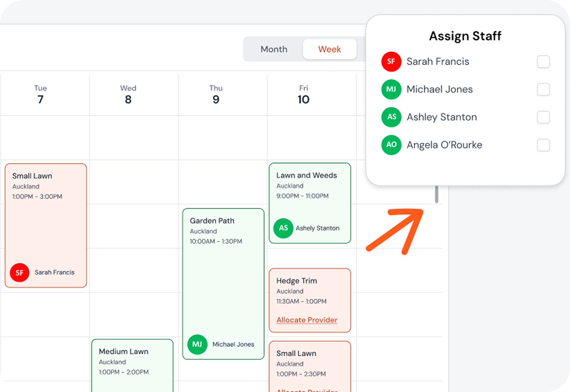Click Michael Jones MJ avatar in Assign Staff
The height and width of the screenshot is (392, 570).
[391, 89]
